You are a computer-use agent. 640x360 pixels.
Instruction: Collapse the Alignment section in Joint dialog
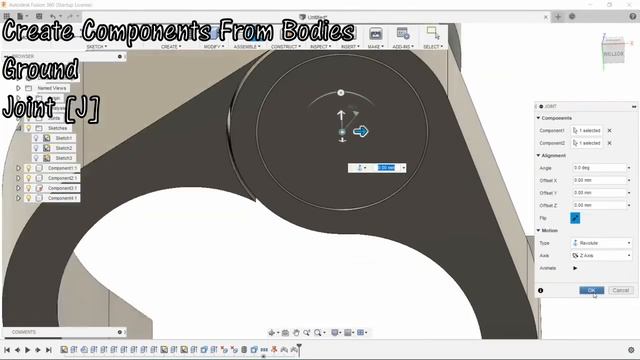pyautogui.click(x=538, y=156)
